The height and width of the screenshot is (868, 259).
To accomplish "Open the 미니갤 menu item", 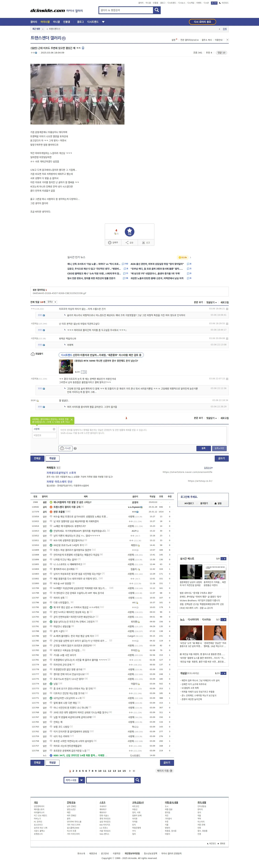I will pyautogui.click(x=56, y=22).
